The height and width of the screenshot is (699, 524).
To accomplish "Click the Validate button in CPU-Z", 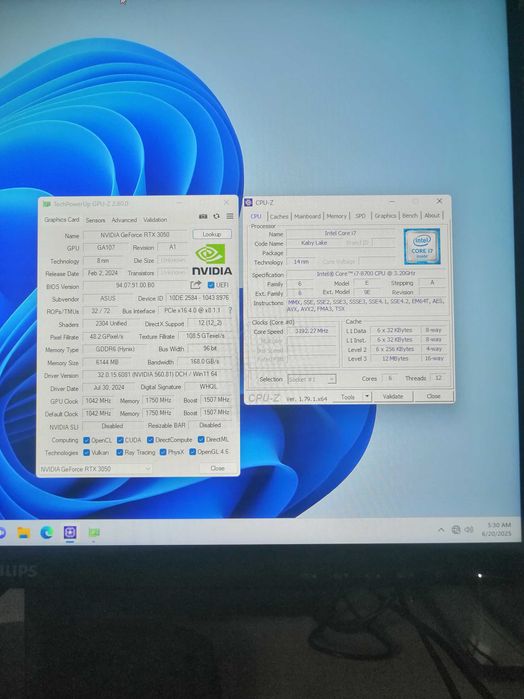I will (393, 396).
